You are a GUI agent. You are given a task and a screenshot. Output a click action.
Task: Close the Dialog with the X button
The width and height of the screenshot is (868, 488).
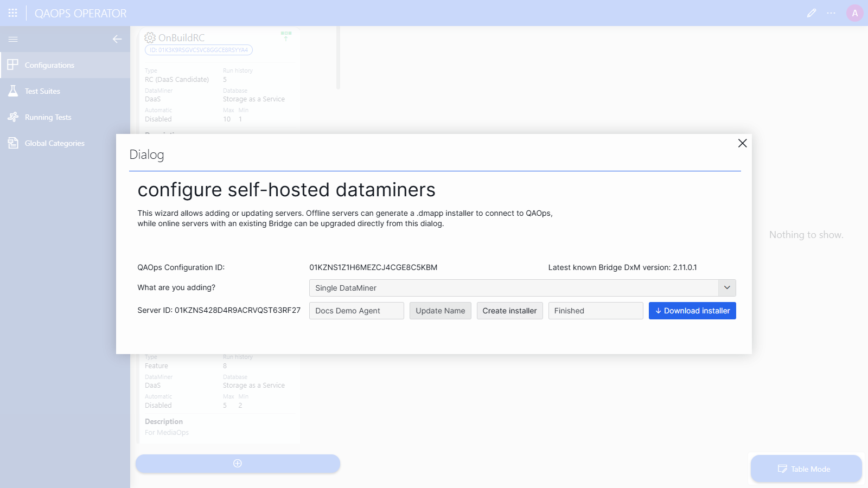(743, 143)
